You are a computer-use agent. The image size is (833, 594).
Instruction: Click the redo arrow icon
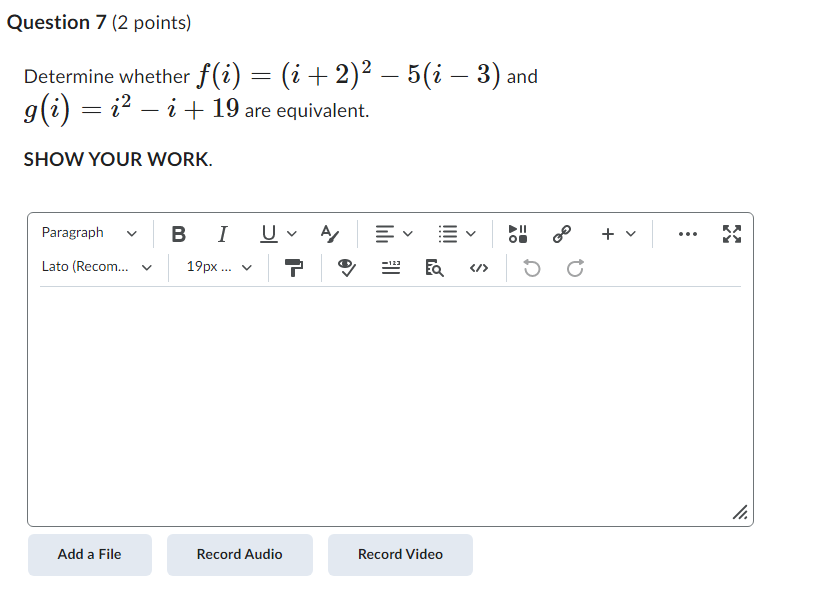(x=572, y=267)
